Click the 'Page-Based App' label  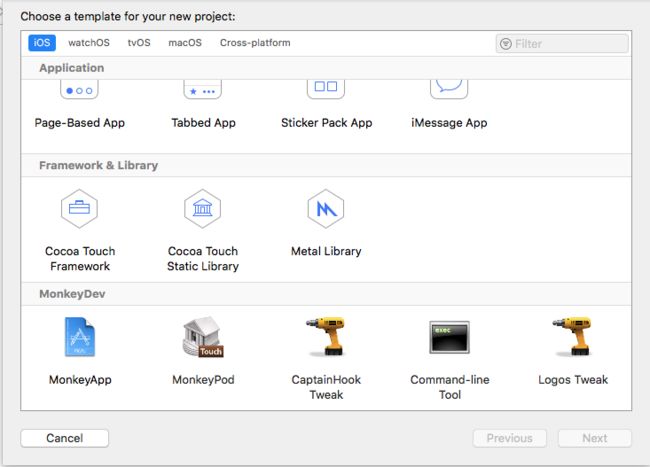coord(80,123)
